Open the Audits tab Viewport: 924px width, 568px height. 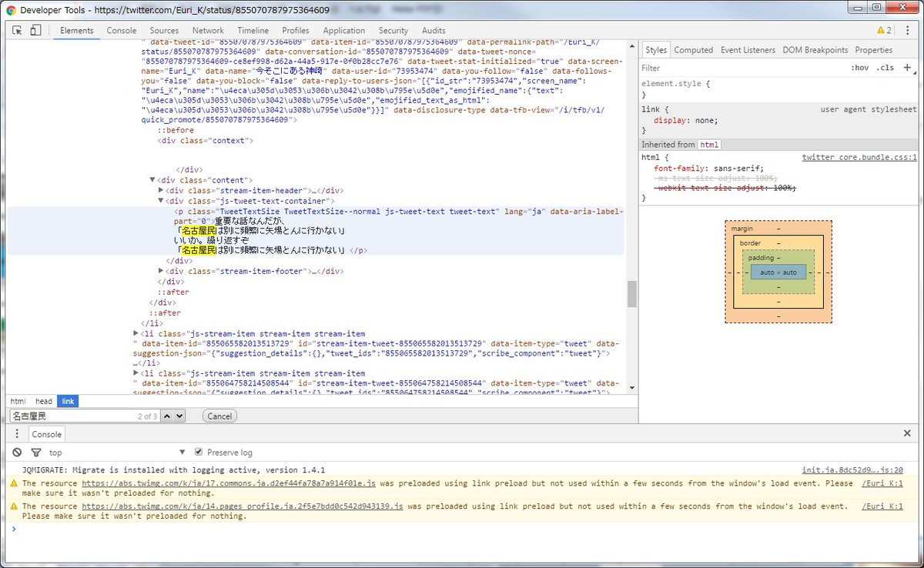click(434, 31)
